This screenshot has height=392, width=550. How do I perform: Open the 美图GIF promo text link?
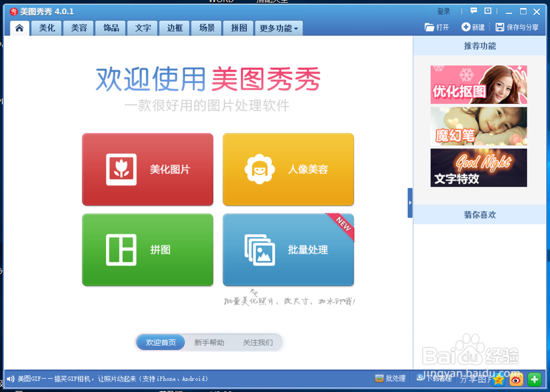(x=113, y=379)
